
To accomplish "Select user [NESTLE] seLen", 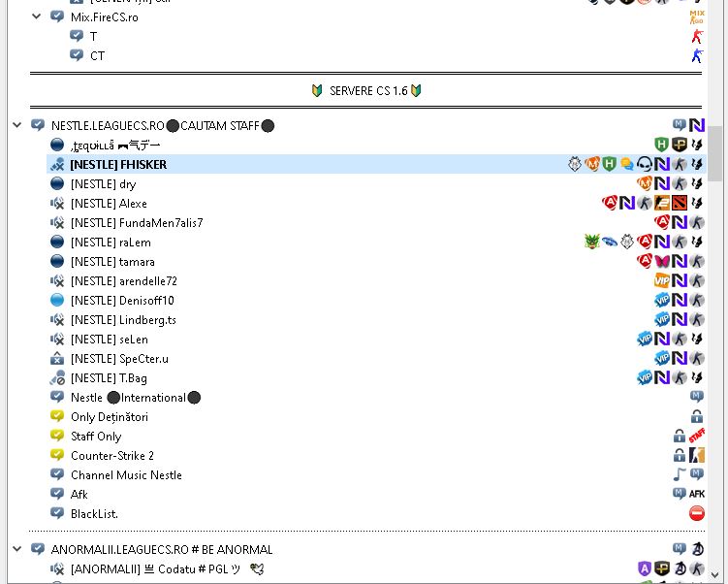I will (110, 340).
